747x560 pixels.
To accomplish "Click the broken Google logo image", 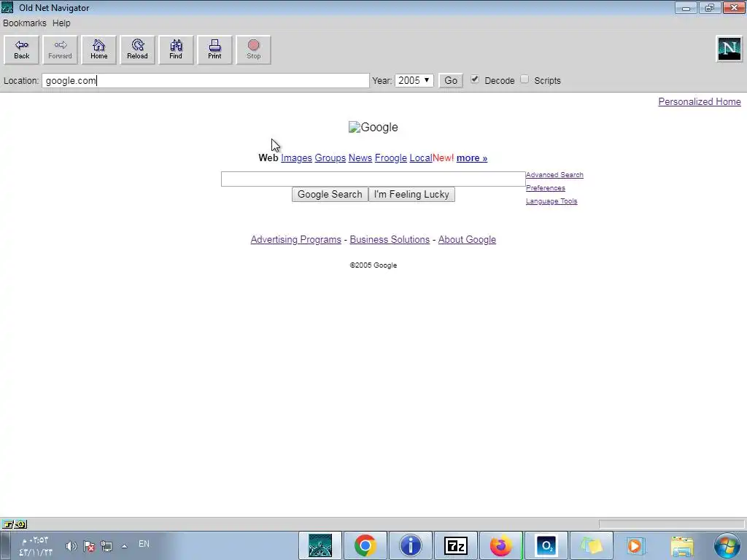I will coord(373,127).
